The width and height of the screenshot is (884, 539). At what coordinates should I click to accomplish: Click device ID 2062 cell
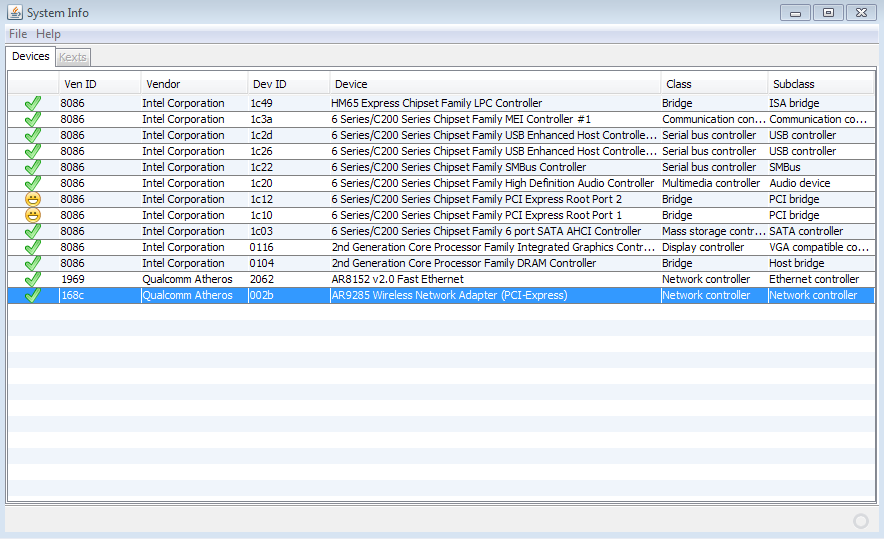tap(289, 279)
